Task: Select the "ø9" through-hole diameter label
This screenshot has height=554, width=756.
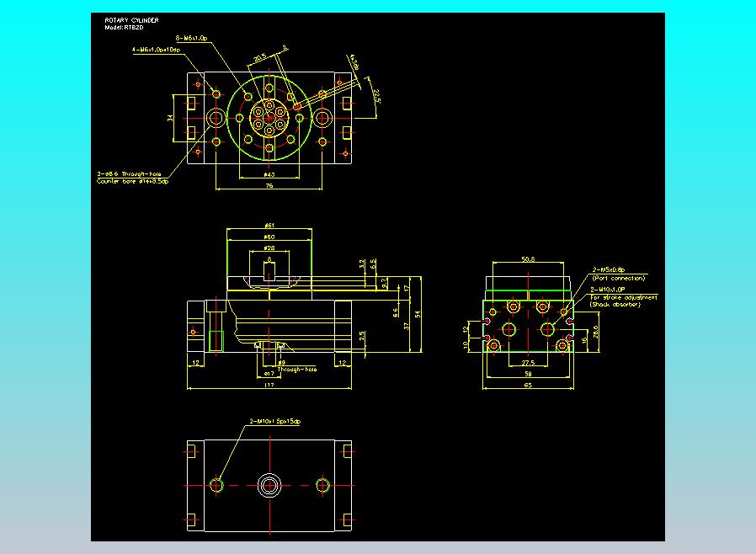Action: point(281,363)
